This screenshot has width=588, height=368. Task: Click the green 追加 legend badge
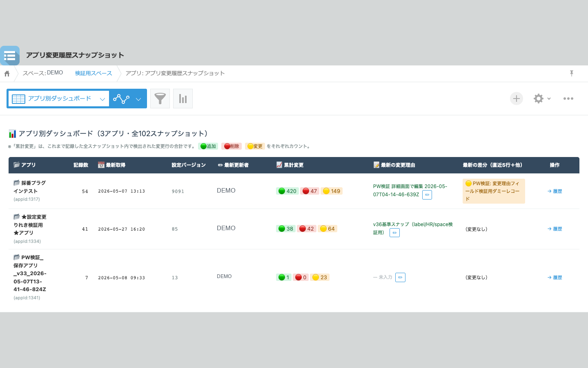[x=208, y=146]
